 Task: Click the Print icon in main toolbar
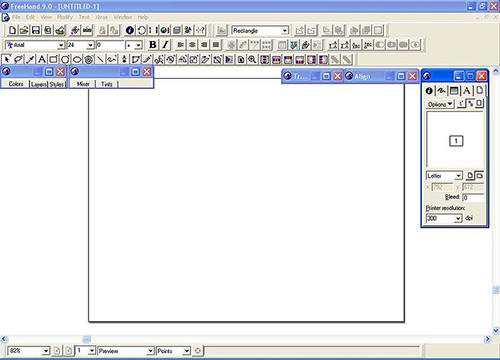tap(60, 30)
